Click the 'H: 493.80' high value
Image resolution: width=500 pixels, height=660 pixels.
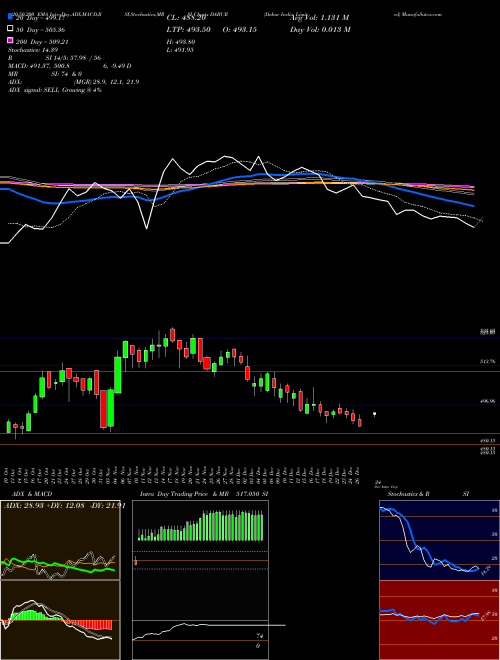point(181,42)
